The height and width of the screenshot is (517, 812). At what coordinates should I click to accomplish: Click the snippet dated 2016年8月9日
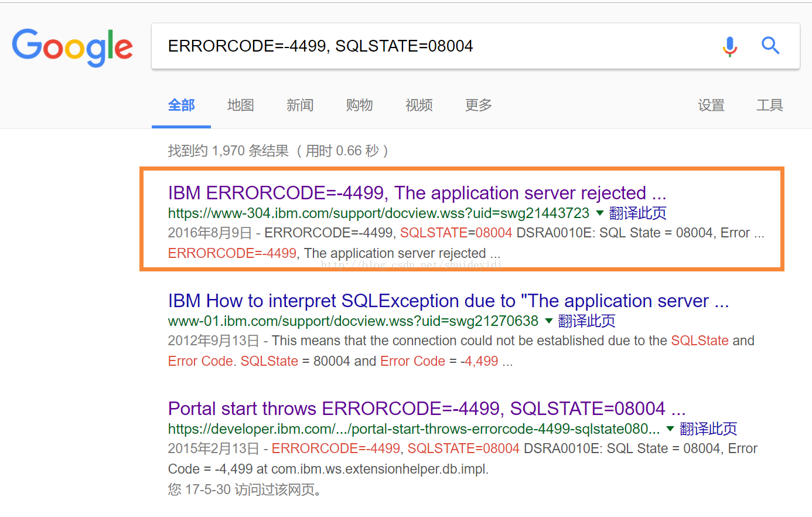pyautogui.click(x=466, y=243)
